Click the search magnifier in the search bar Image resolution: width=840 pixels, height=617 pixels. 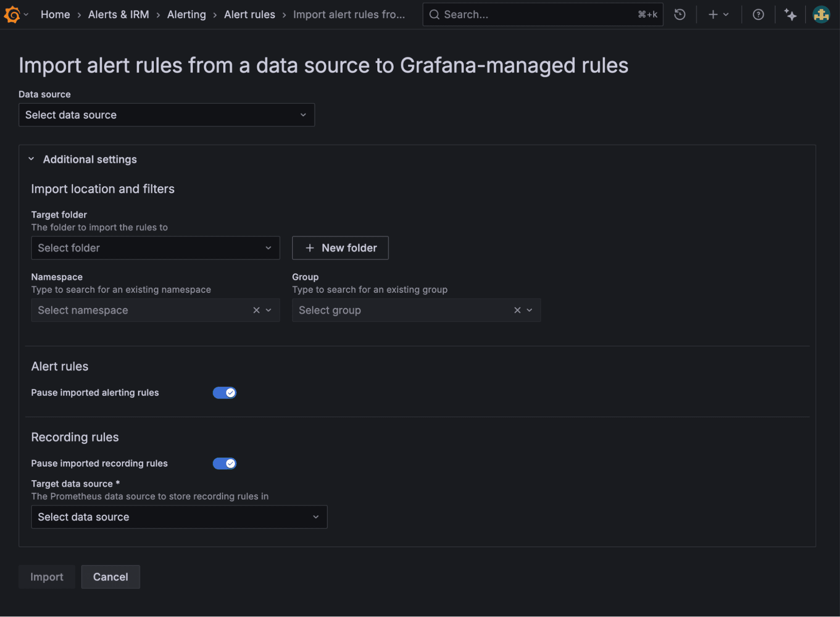coord(434,14)
